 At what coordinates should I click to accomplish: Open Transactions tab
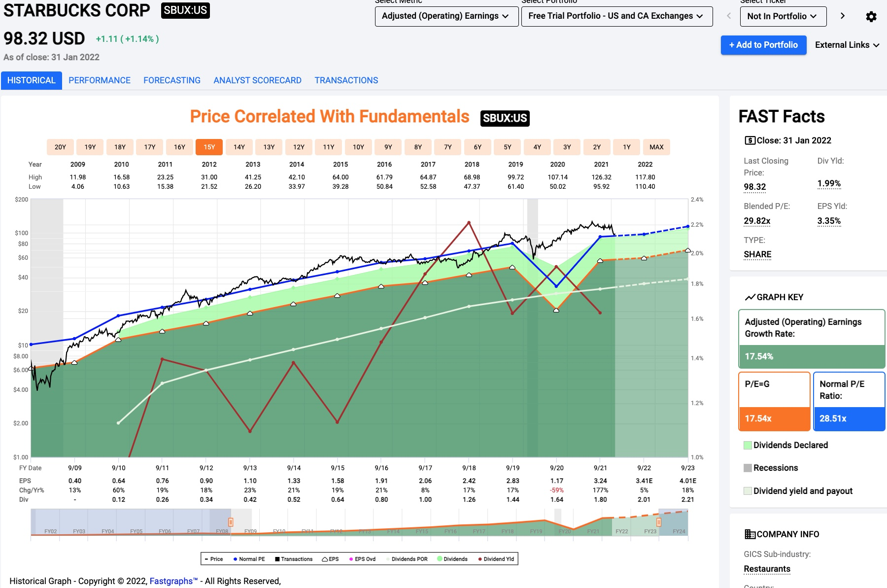[x=346, y=80]
